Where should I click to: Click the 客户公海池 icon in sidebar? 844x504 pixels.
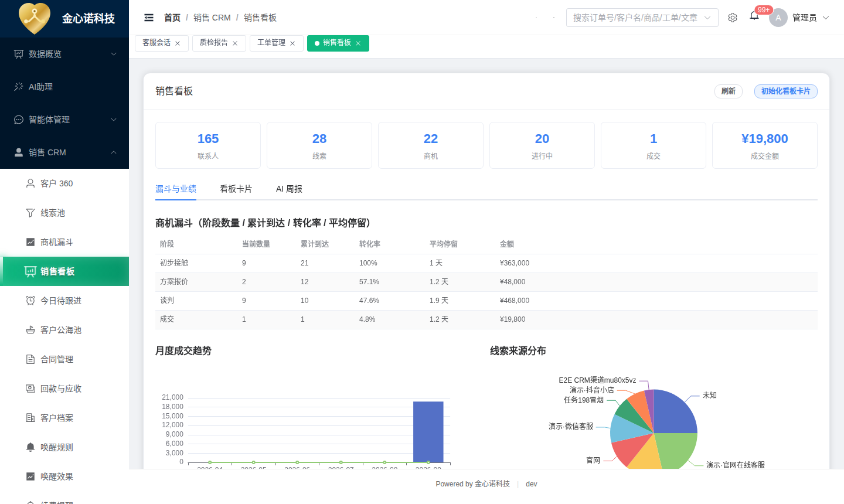(x=30, y=330)
